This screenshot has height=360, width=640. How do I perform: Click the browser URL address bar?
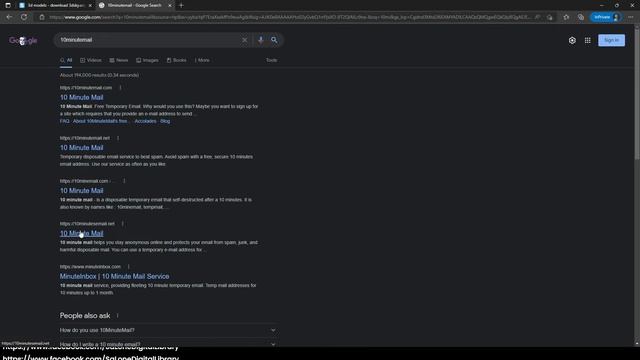pyautogui.click(x=290, y=17)
